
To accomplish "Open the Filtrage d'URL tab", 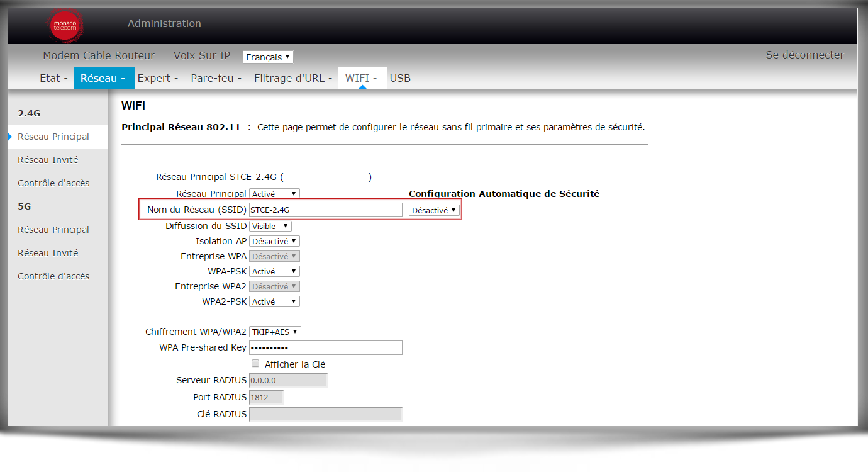I will click(293, 78).
